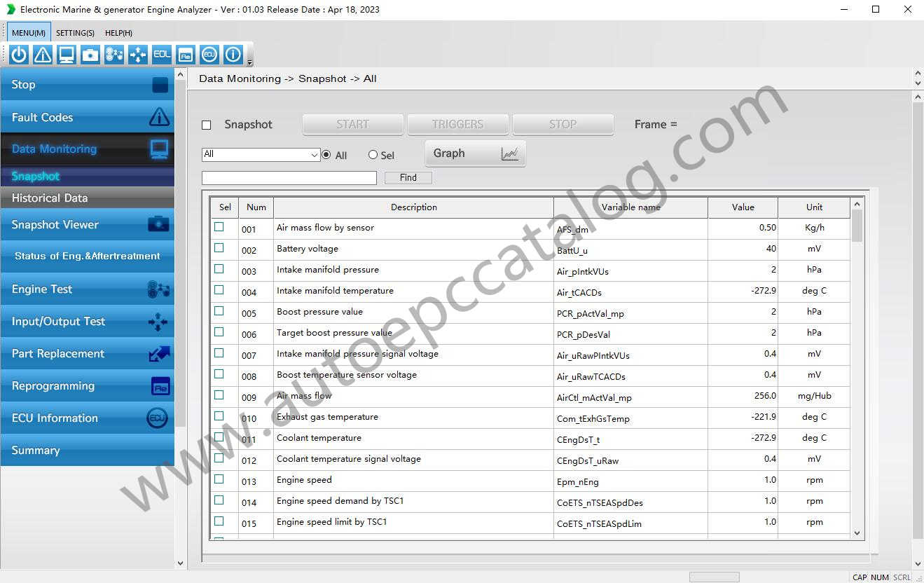The width and height of the screenshot is (924, 583).
Task: Open the fault codes warning triangle toolbar icon
Action: (x=43, y=55)
